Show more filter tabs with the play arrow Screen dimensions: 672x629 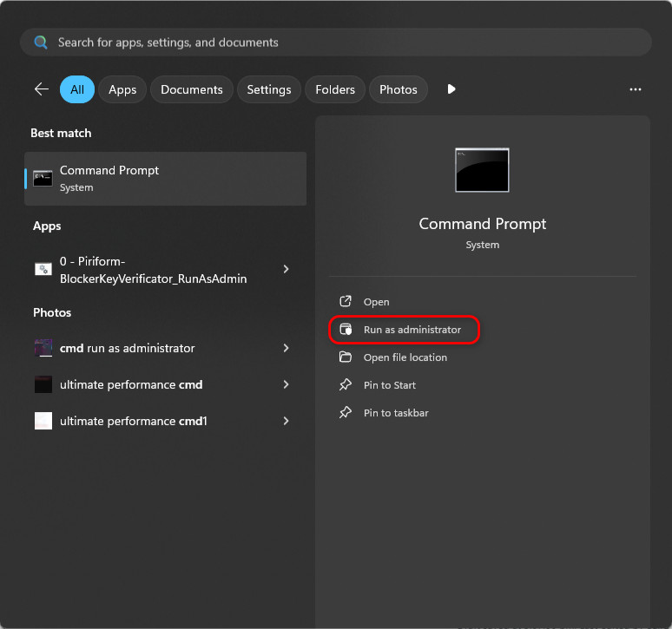[451, 89]
